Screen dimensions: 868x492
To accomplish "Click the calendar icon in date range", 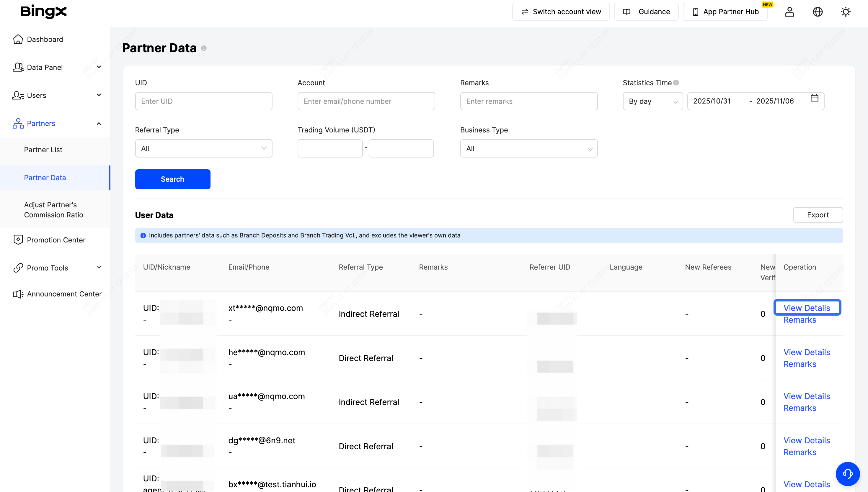I will pos(814,98).
